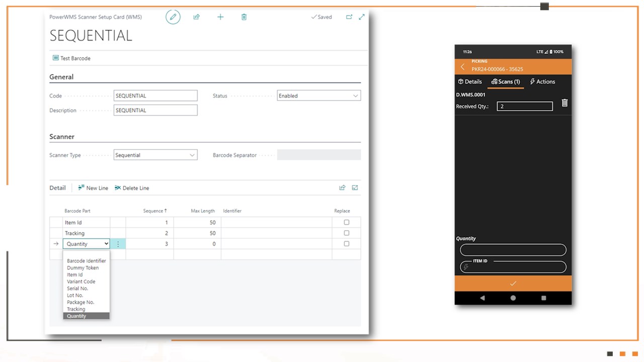Click the Identifier column header
Viewport: 644px width, 362px height.
(232, 211)
